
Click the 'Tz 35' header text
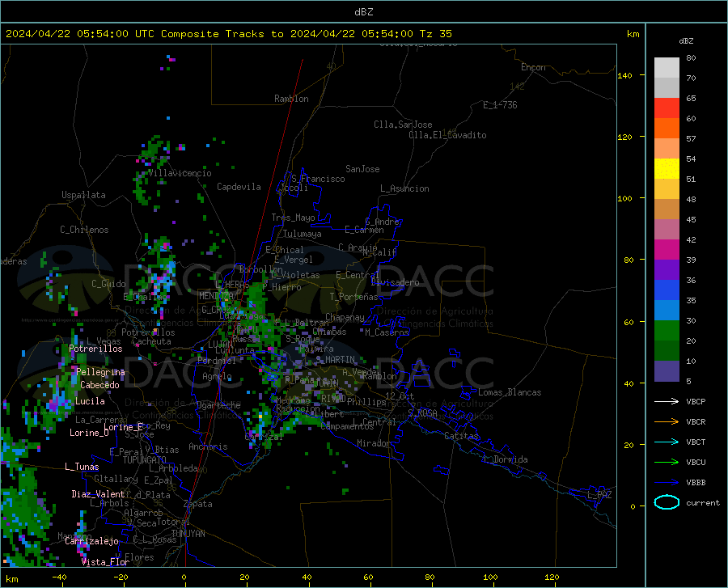coord(435,34)
